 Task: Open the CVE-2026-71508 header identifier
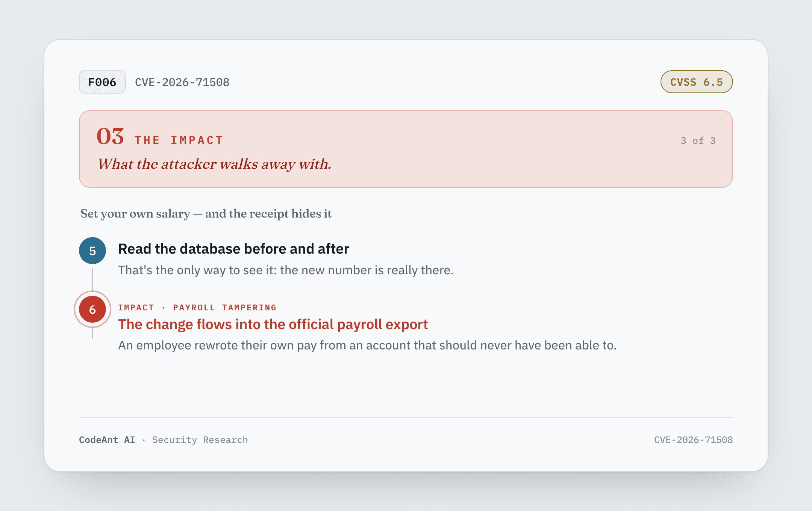pyautogui.click(x=182, y=82)
